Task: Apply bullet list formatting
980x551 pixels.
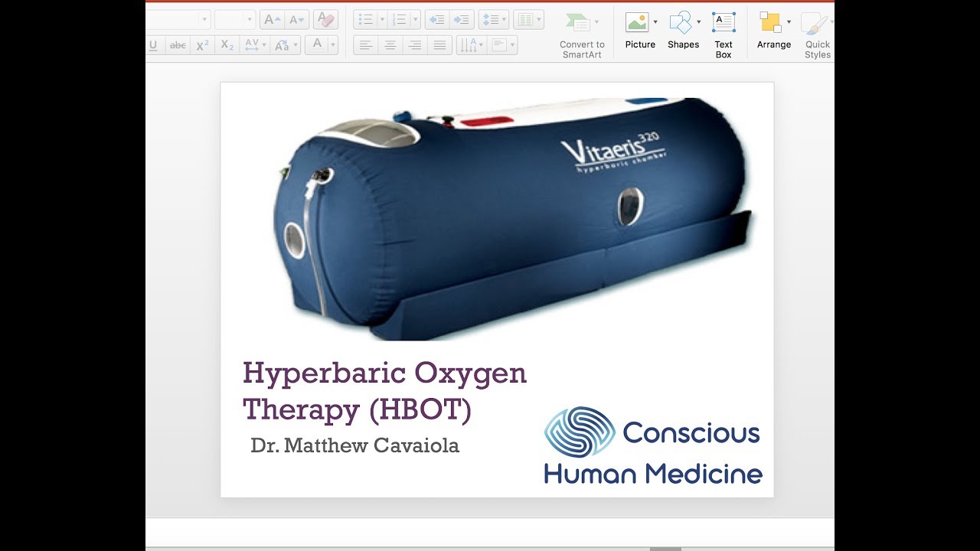Action: [365, 20]
